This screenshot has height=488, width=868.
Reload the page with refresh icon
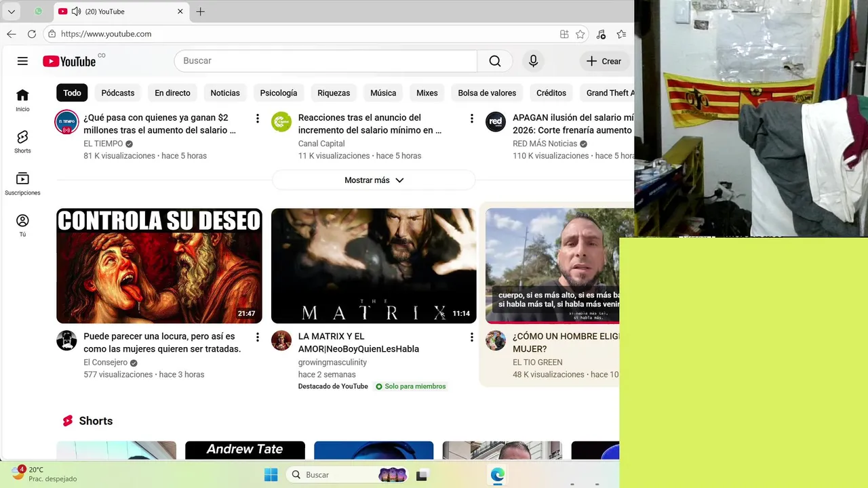click(32, 34)
